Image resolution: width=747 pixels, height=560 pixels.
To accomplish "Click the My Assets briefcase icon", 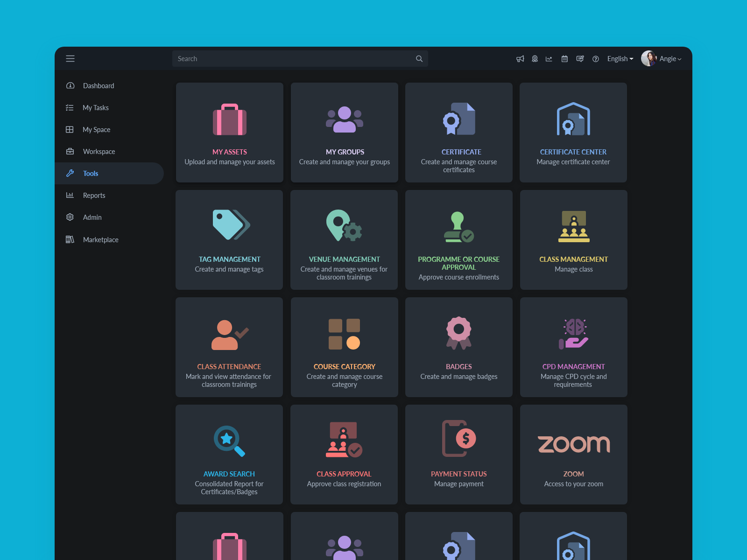I will (230, 119).
